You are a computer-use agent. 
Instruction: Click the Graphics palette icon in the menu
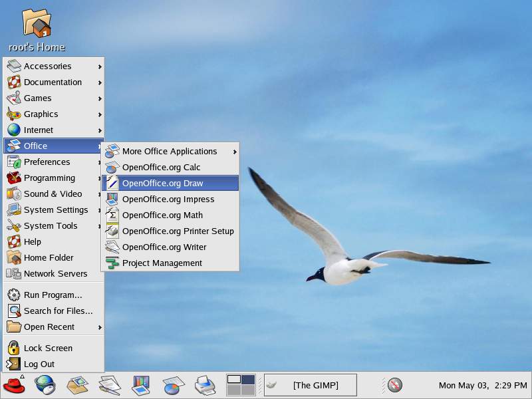14,114
